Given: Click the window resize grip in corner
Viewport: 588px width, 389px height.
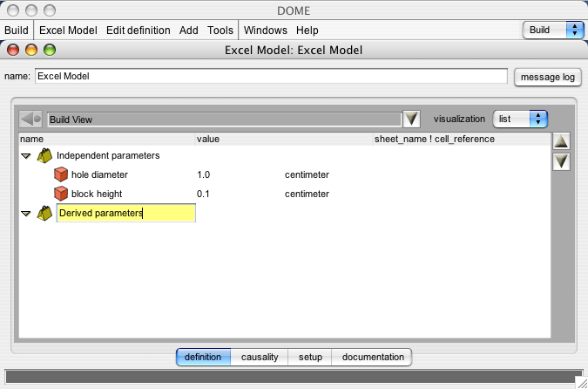Looking at the screenshot, I should coord(581,382).
